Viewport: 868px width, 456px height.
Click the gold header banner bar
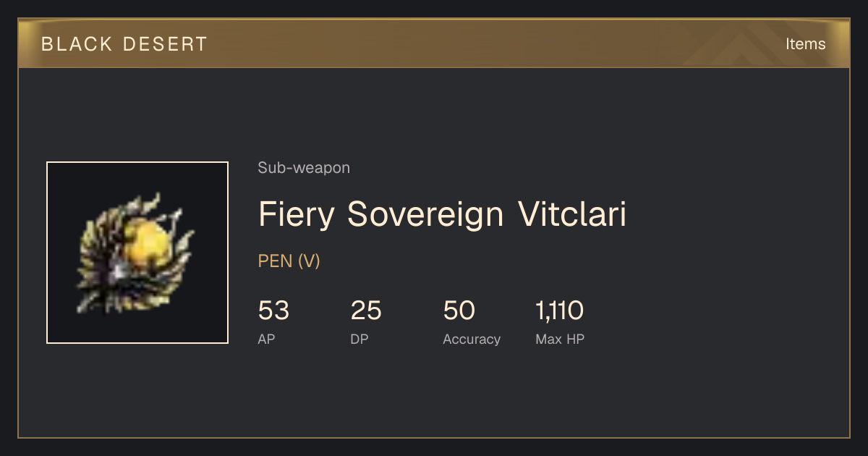coord(434,43)
